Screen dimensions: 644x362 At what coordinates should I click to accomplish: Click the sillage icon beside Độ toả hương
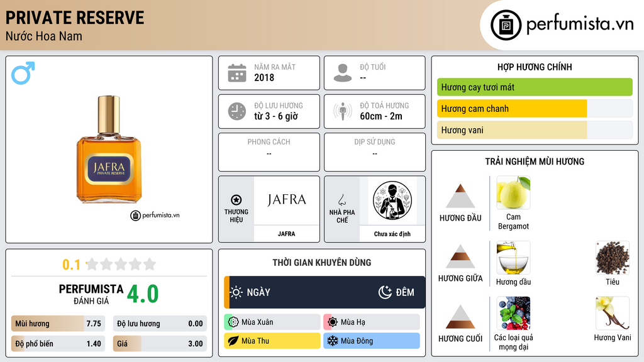pos(343,111)
